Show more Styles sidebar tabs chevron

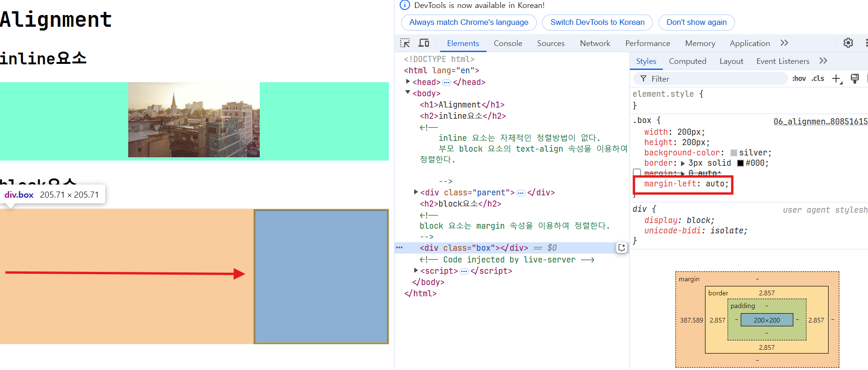click(823, 61)
